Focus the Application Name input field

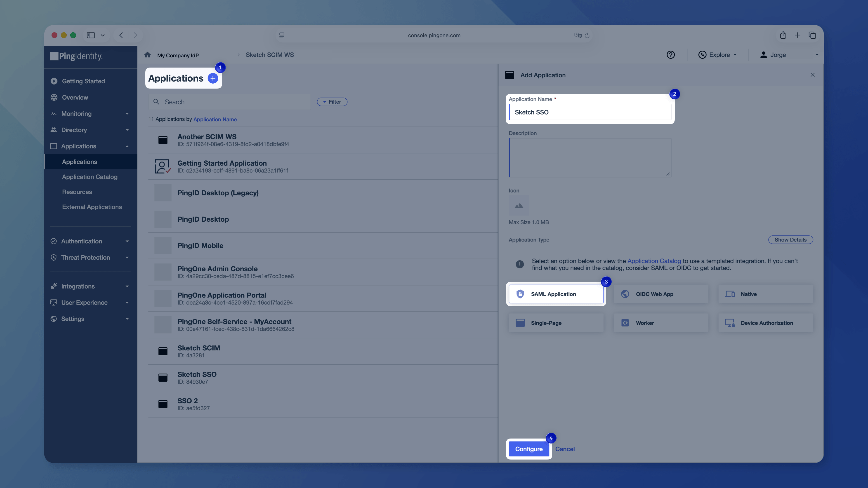(x=590, y=112)
